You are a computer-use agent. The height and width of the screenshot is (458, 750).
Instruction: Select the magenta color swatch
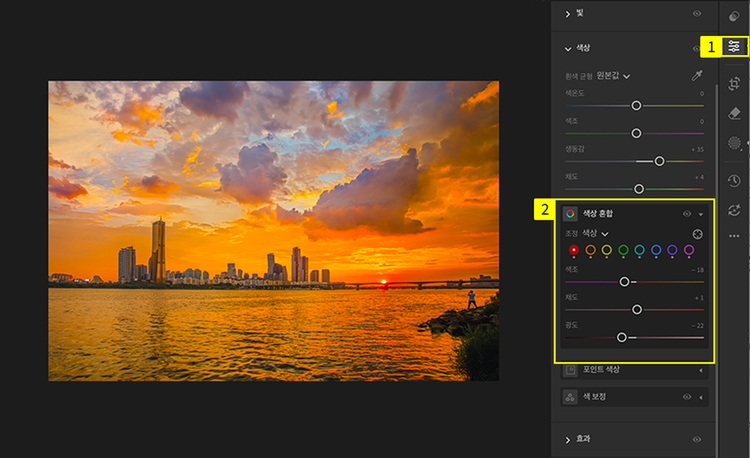(x=689, y=250)
